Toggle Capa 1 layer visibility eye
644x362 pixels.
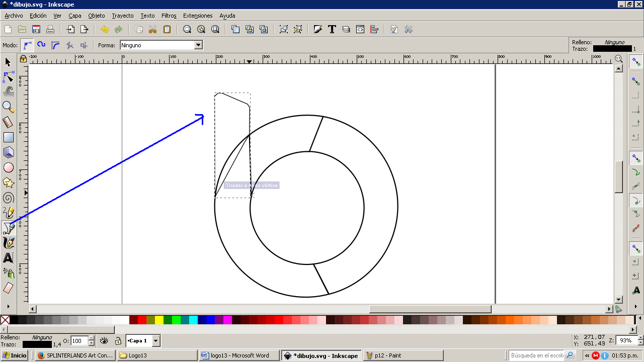click(x=104, y=341)
